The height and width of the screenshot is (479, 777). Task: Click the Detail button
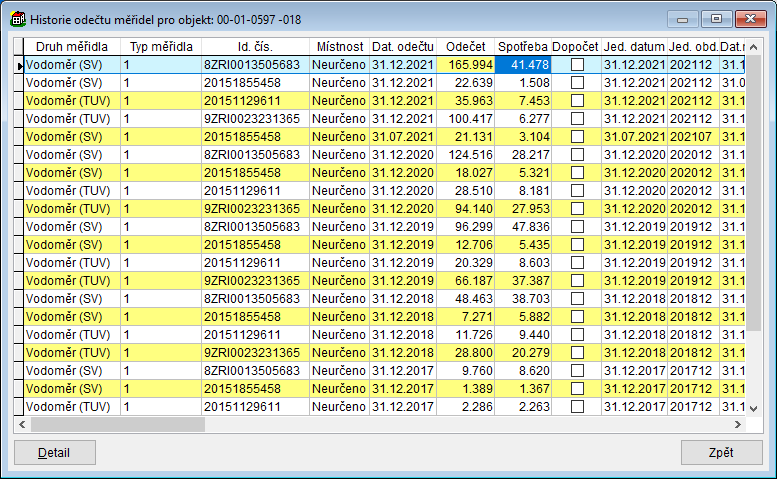coord(54,452)
